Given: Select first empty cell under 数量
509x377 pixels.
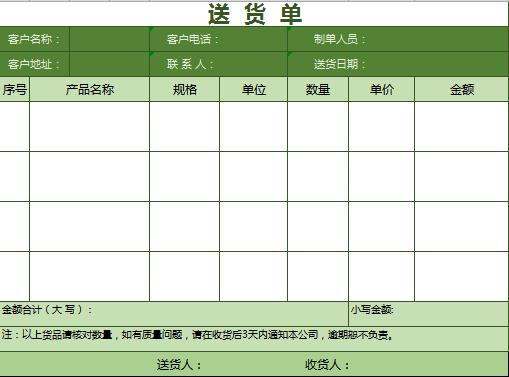Looking at the screenshot, I should point(318,127).
